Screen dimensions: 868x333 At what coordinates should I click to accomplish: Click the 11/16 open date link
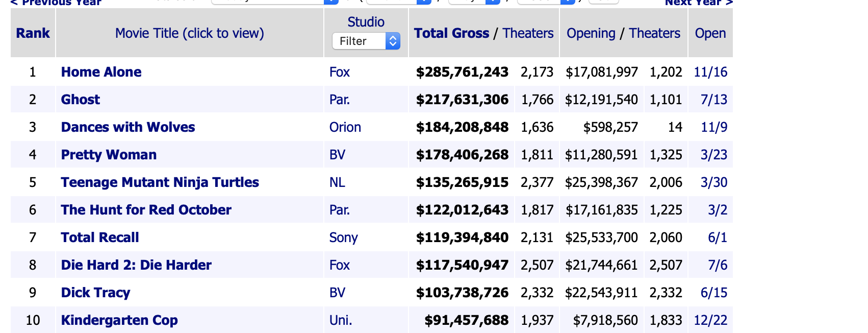710,72
